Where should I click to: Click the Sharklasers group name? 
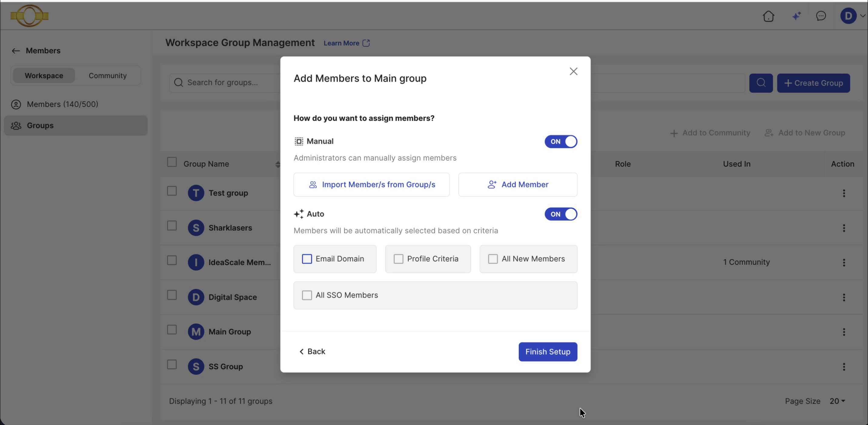[230, 228]
